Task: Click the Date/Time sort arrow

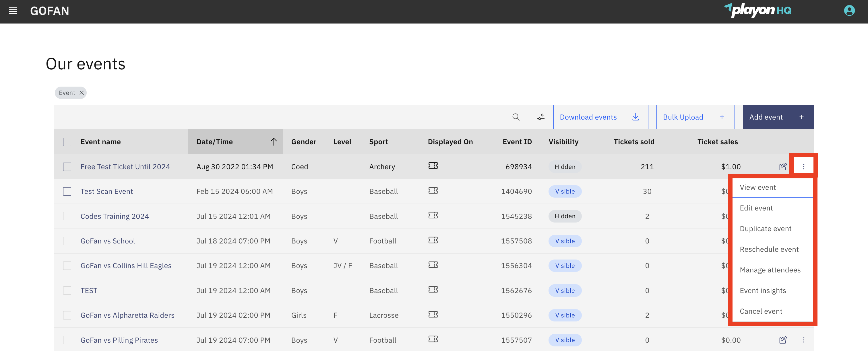Action: [274, 142]
